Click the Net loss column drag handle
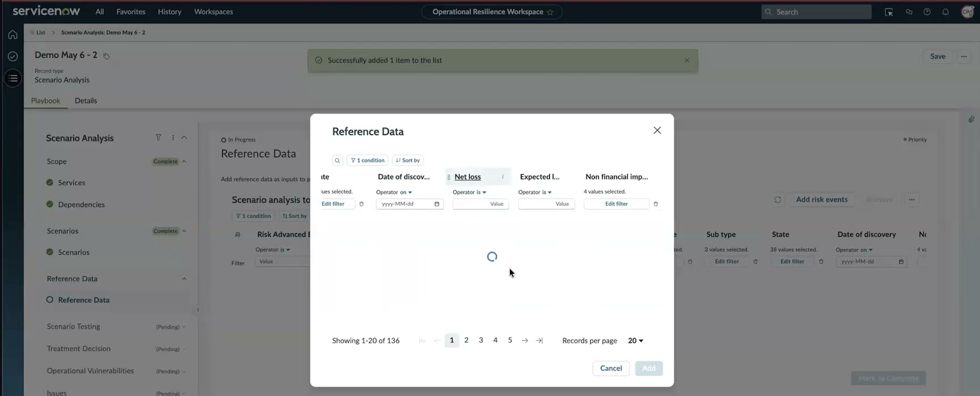980x396 pixels. tap(448, 177)
